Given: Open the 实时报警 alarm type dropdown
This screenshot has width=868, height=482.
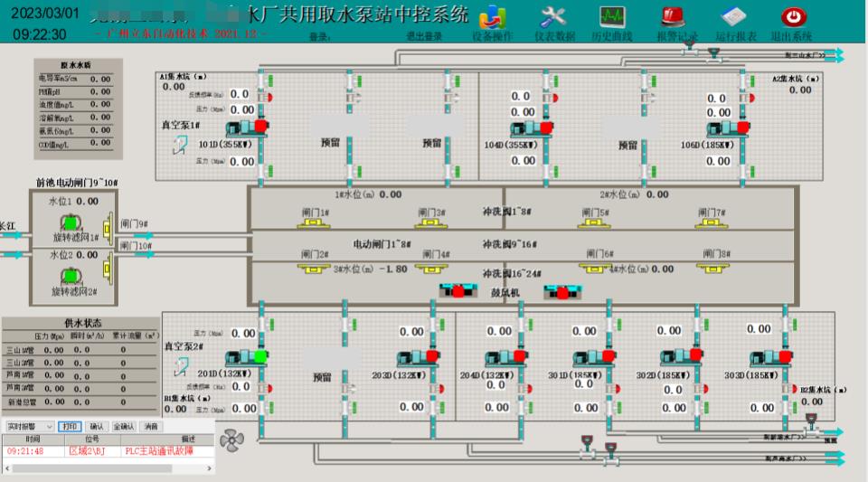Looking at the screenshot, I should pos(30,427).
